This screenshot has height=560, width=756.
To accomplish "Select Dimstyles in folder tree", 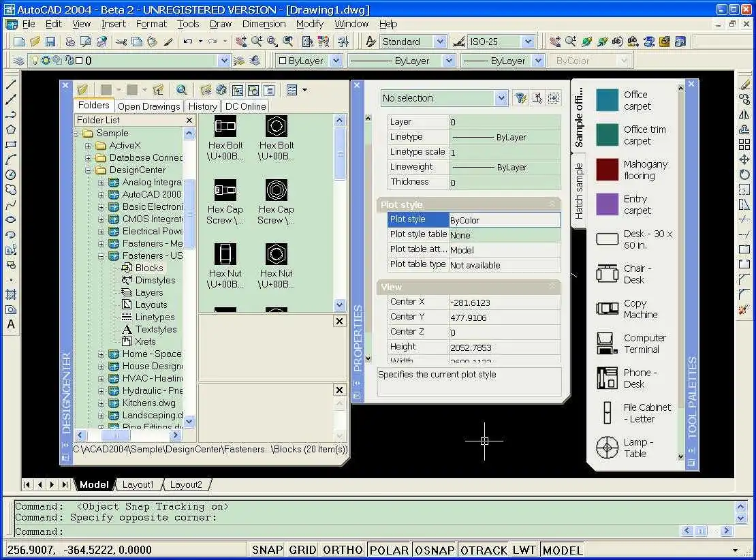I will [x=155, y=280].
